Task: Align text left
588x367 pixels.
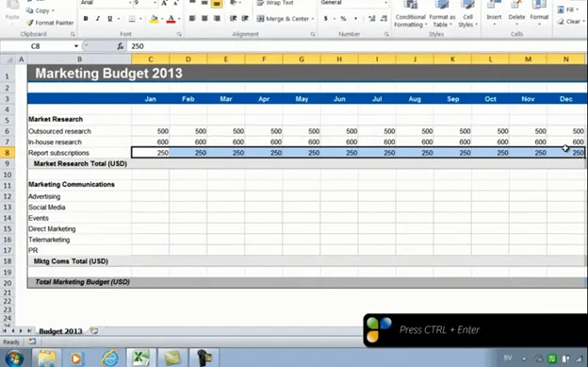Action: pyautogui.click(x=192, y=19)
